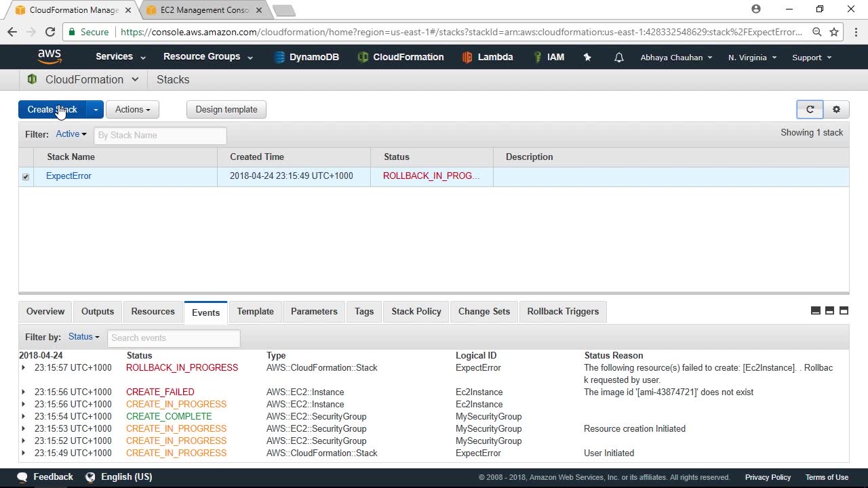Switch to the Rollback Triggers tab

(x=563, y=312)
